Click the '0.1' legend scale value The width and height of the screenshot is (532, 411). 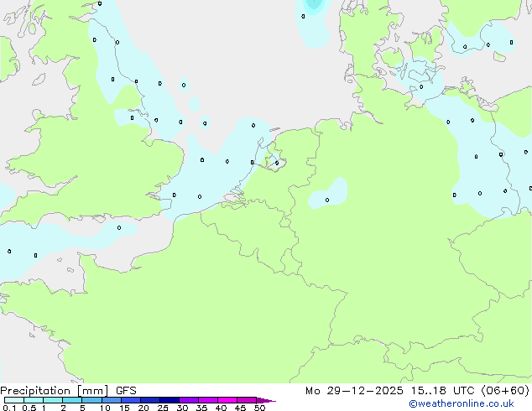tap(9, 408)
